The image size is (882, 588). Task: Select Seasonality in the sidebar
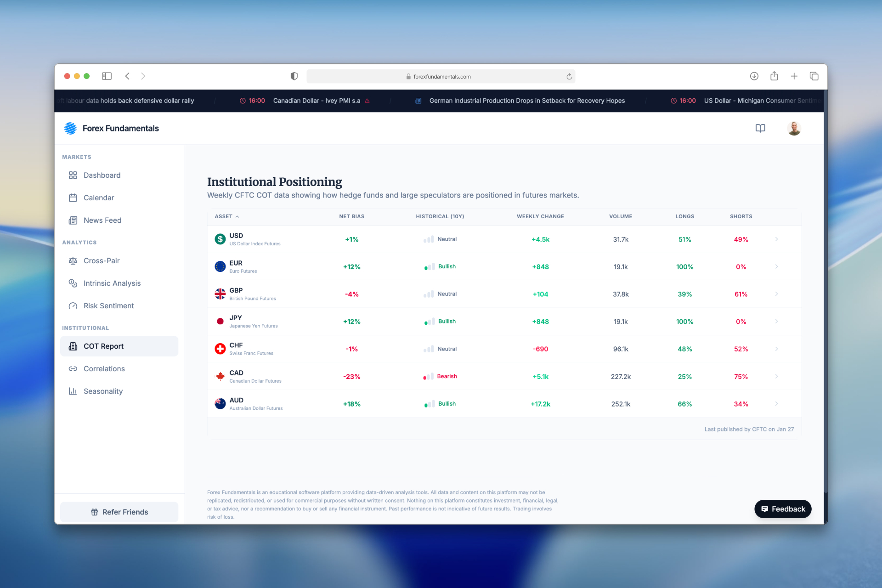(103, 391)
